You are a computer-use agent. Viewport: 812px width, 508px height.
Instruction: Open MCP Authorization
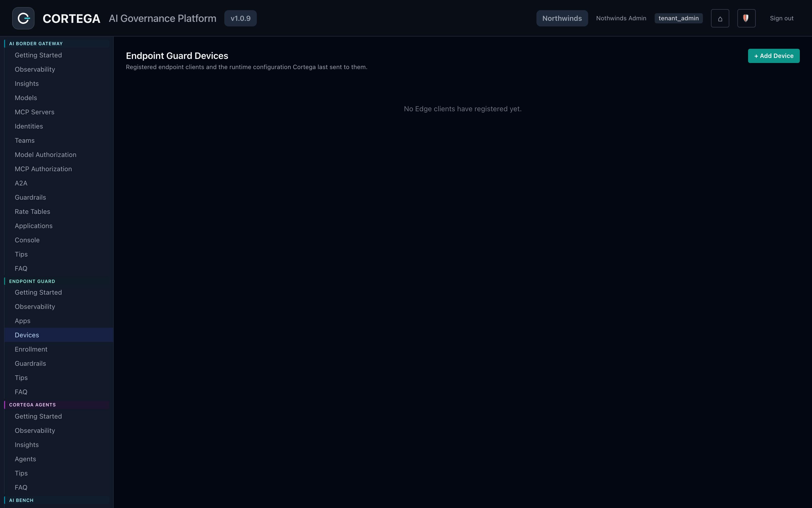(59, 169)
